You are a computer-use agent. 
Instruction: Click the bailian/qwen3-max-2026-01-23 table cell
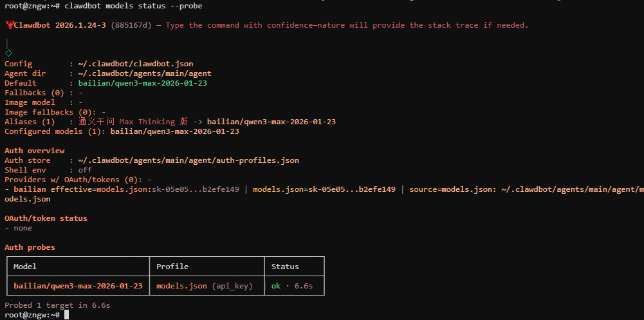(78, 286)
